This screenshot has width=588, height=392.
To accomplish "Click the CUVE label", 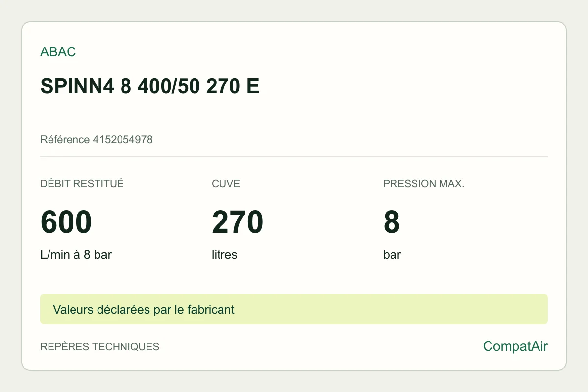I will pyautogui.click(x=226, y=184).
